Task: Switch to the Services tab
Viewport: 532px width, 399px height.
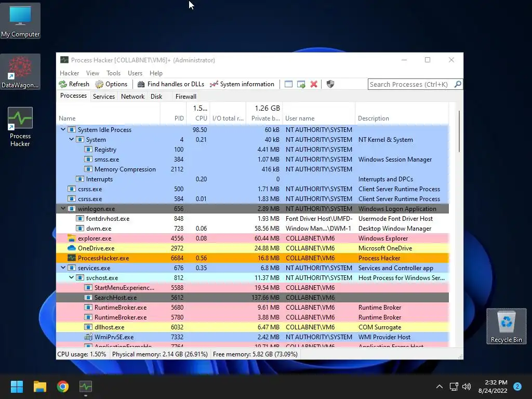Action: coord(104,96)
